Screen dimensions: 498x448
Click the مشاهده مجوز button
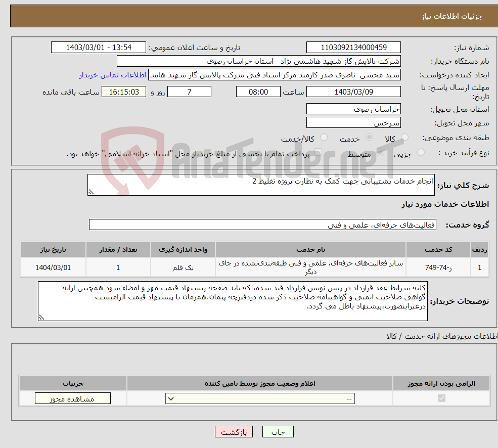[x=73, y=398]
